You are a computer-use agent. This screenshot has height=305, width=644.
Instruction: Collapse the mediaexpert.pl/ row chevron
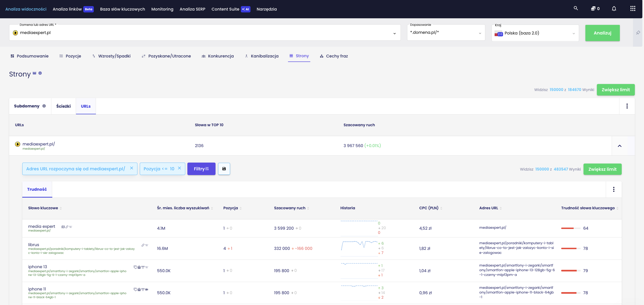tap(620, 146)
